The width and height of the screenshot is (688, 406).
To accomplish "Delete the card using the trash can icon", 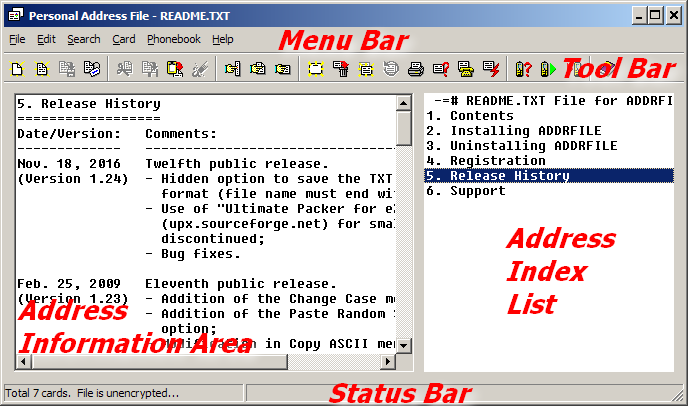I will 340,69.
